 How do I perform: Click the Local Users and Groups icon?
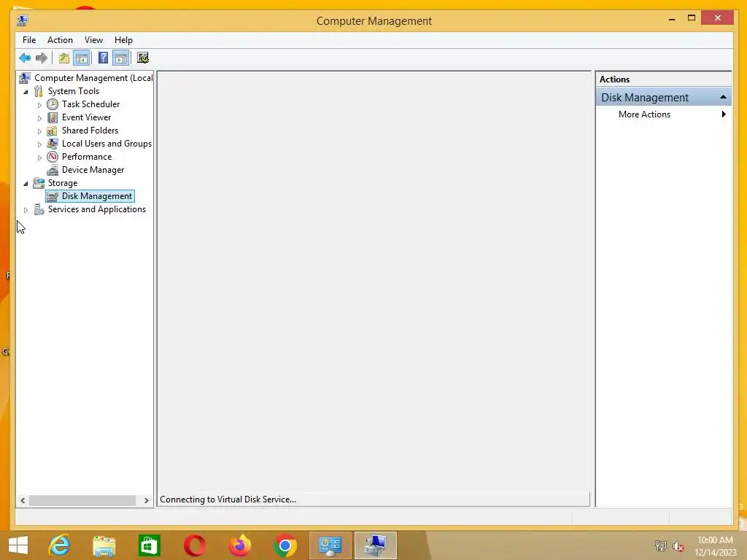53,144
